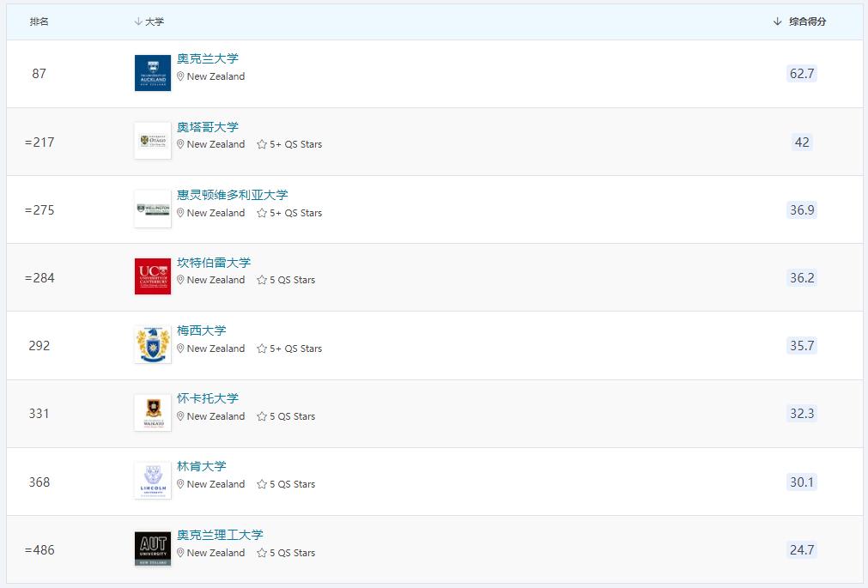
Task: Click the 奥塔哥大学 crest logo
Action: [152, 141]
